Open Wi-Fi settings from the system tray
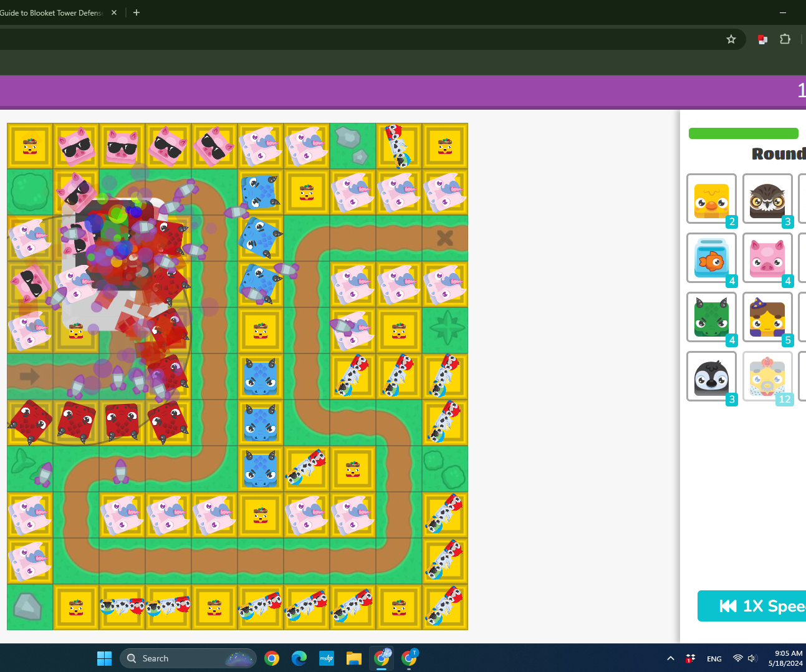The width and height of the screenshot is (806, 672). 737,658
